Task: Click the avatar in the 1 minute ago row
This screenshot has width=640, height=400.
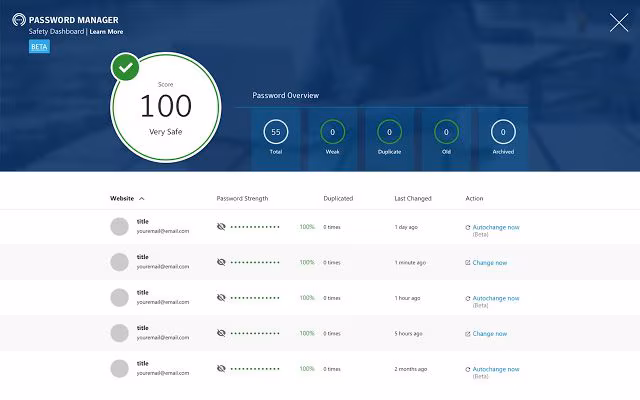Action: [120, 262]
